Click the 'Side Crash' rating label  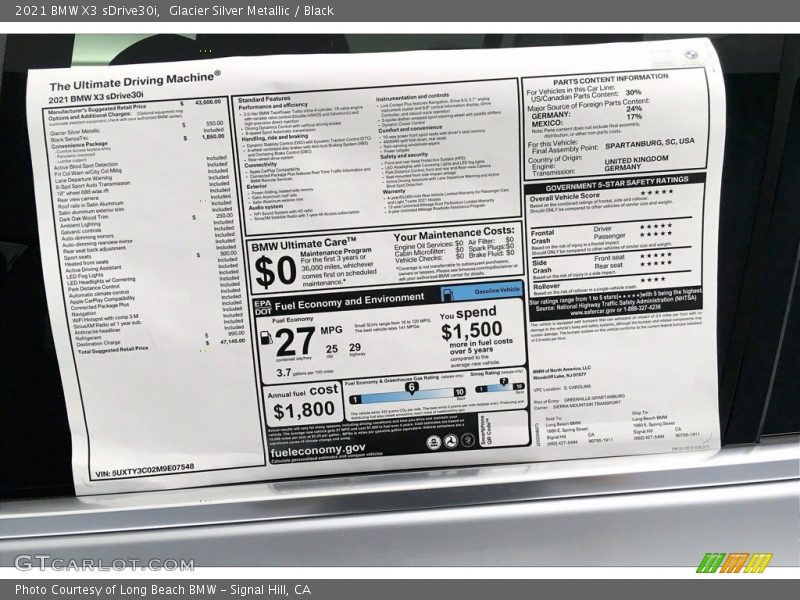point(542,266)
